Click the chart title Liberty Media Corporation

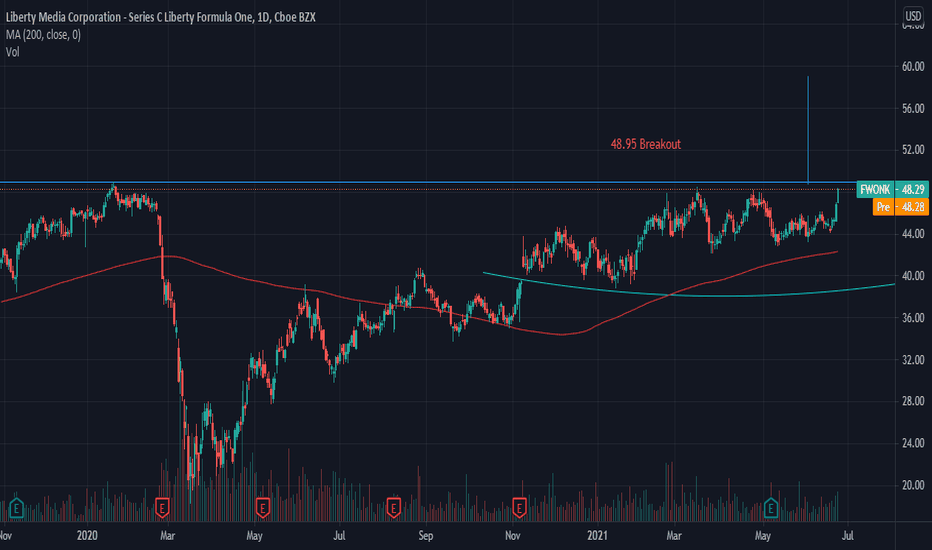click(x=160, y=17)
